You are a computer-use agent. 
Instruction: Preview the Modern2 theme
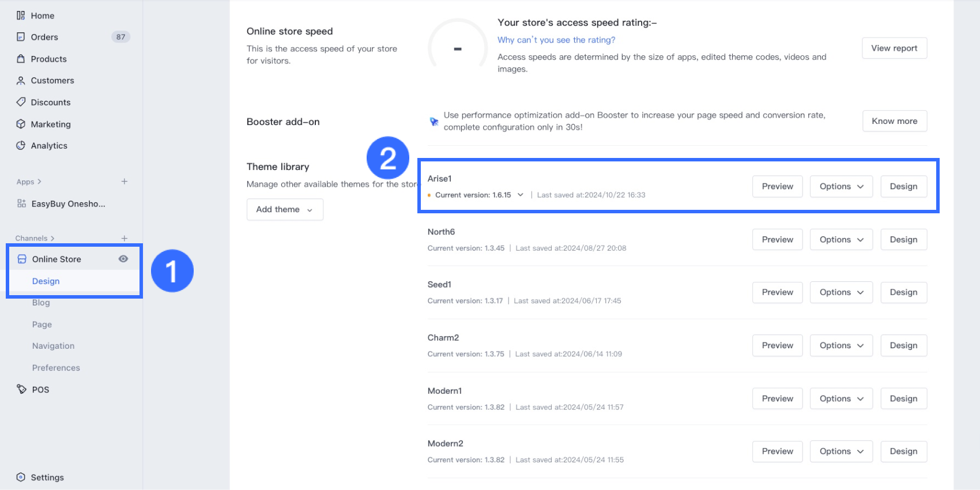point(778,451)
